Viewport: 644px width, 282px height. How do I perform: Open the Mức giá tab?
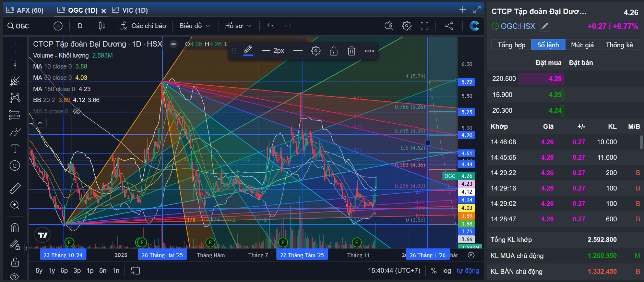click(582, 45)
